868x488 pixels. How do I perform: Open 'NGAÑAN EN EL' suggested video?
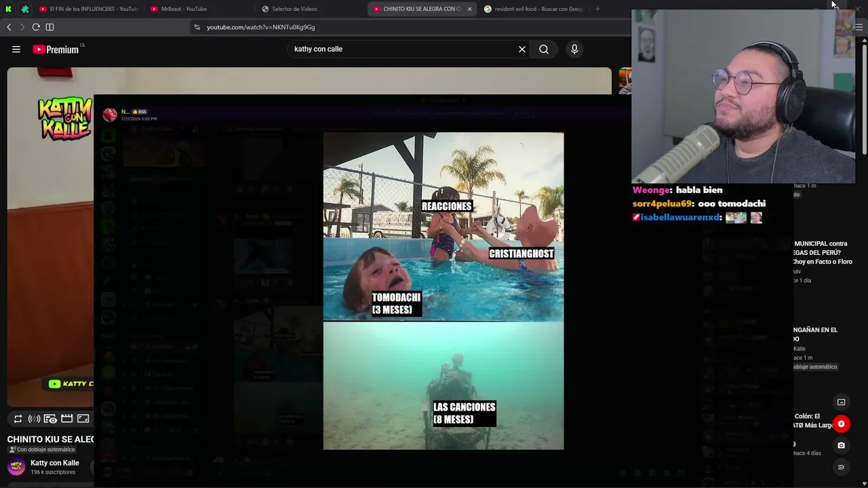pyautogui.click(x=816, y=334)
